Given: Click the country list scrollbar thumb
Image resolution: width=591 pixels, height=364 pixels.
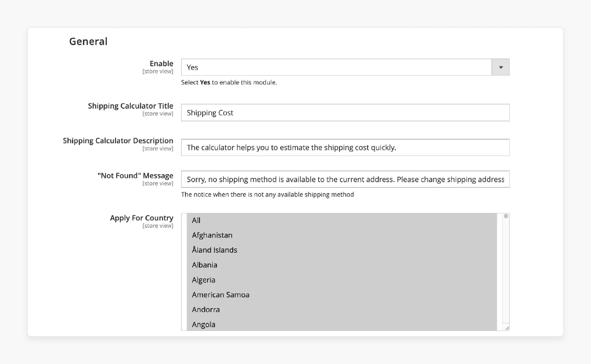Looking at the screenshot, I should pyautogui.click(x=506, y=216).
